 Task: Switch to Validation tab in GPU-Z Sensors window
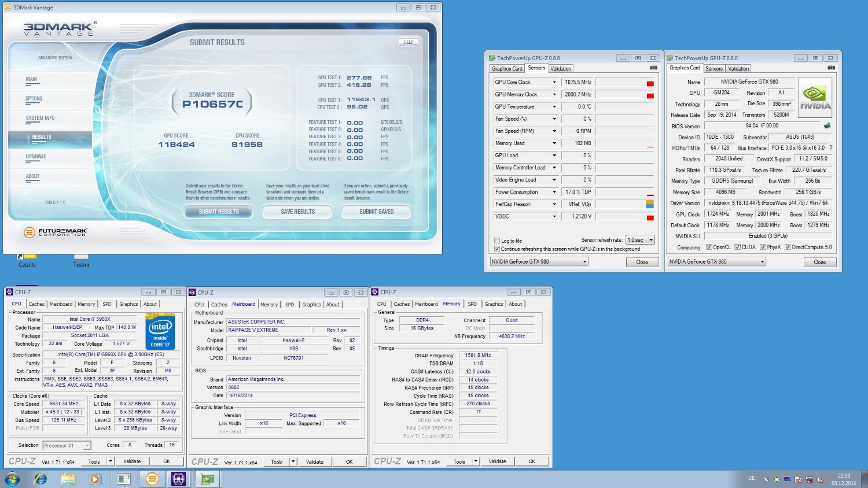pyautogui.click(x=561, y=68)
